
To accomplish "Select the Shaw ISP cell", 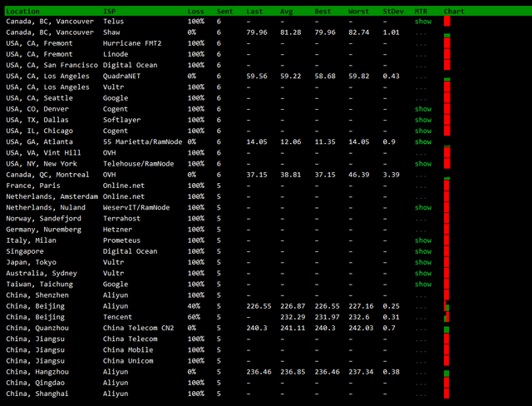I will tap(111, 32).
